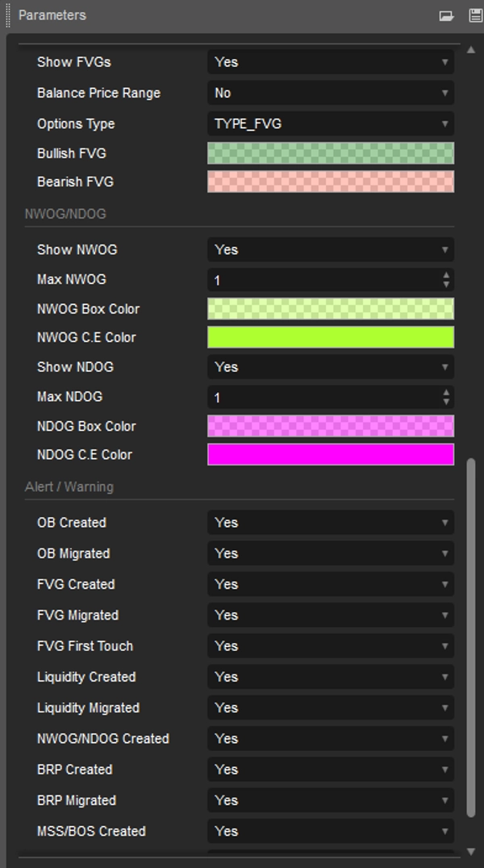Click the scrollbar up arrow
Viewport: 484px width, 868px height.
click(471, 50)
